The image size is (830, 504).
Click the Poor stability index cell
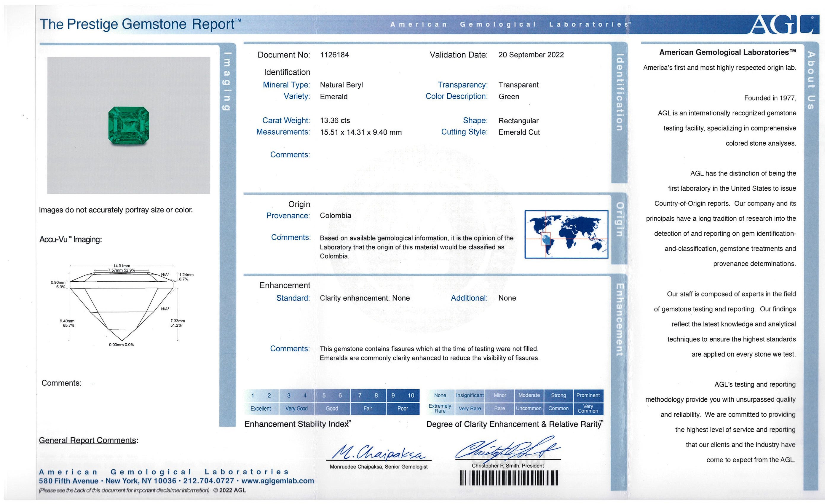point(403,408)
